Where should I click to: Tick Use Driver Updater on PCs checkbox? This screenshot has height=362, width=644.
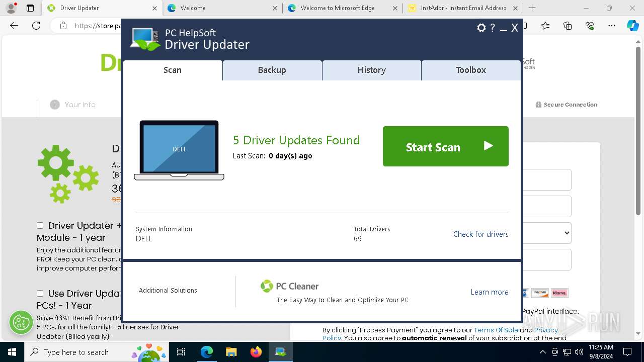(x=40, y=294)
